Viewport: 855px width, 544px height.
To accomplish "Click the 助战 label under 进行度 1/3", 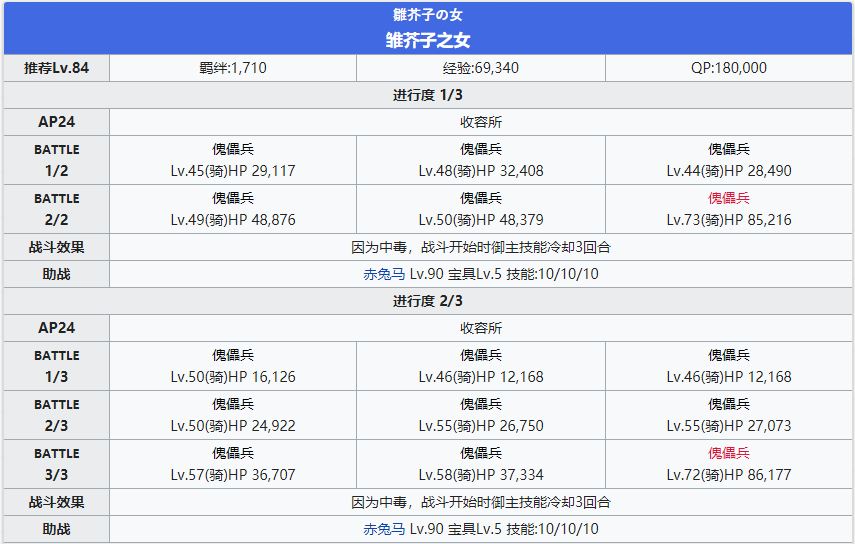I will click(x=56, y=274).
